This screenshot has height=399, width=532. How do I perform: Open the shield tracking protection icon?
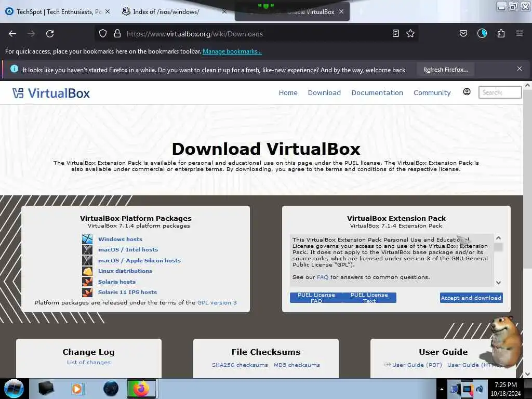point(103,34)
